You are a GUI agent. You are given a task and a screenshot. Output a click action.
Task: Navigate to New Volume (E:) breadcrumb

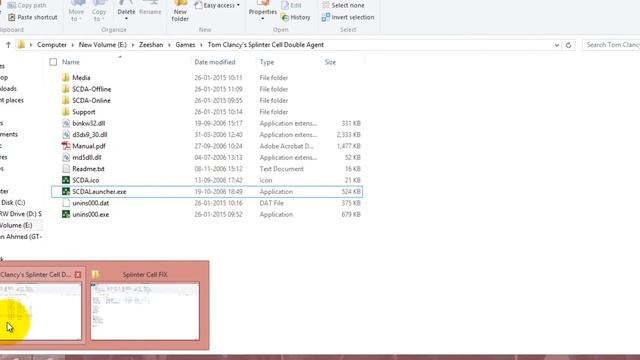pos(102,45)
